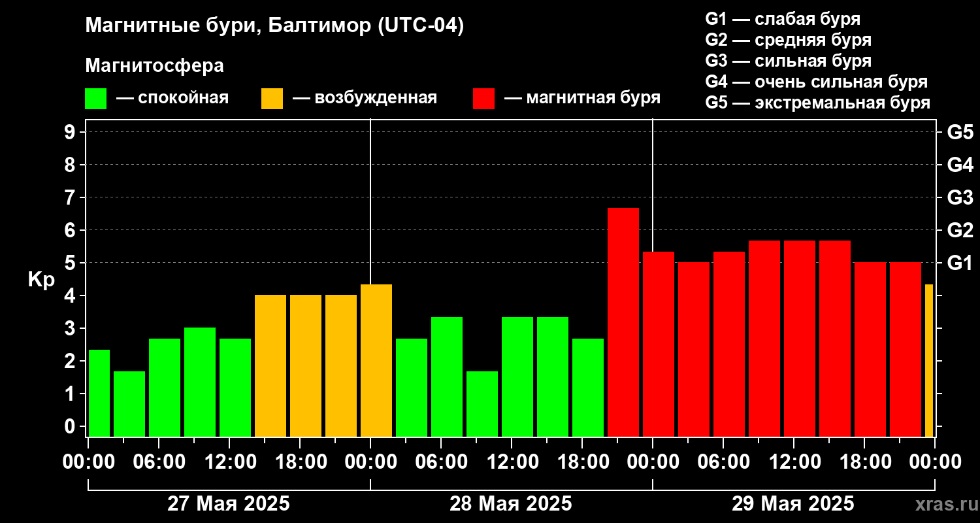Screen dimensions: 980x523
Task: Click the '18:00' time label for 27 May
Action: [x=300, y=462]
